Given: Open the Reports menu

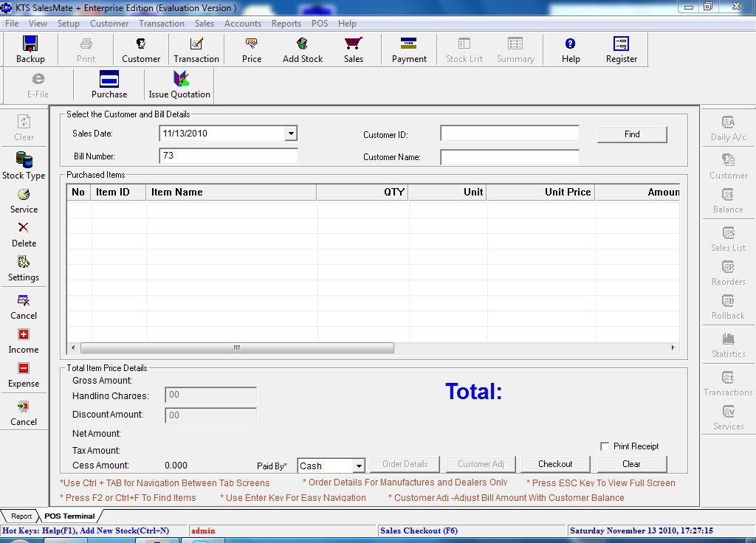Looking at the screenshot, I should [x=286, y=23].
